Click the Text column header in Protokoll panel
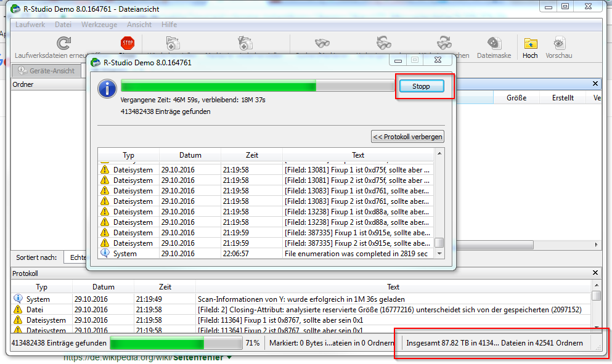The width and height of the screenshot is (612, 364). pyautogui.click(x=393, y=287)
